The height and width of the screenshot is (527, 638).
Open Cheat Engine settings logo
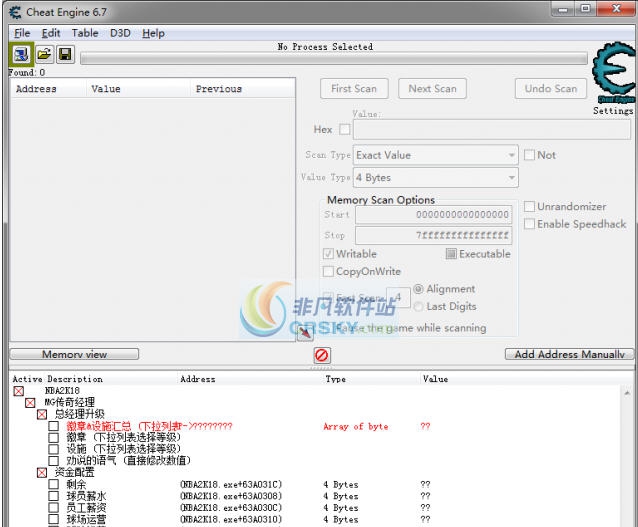pos(614,72)
